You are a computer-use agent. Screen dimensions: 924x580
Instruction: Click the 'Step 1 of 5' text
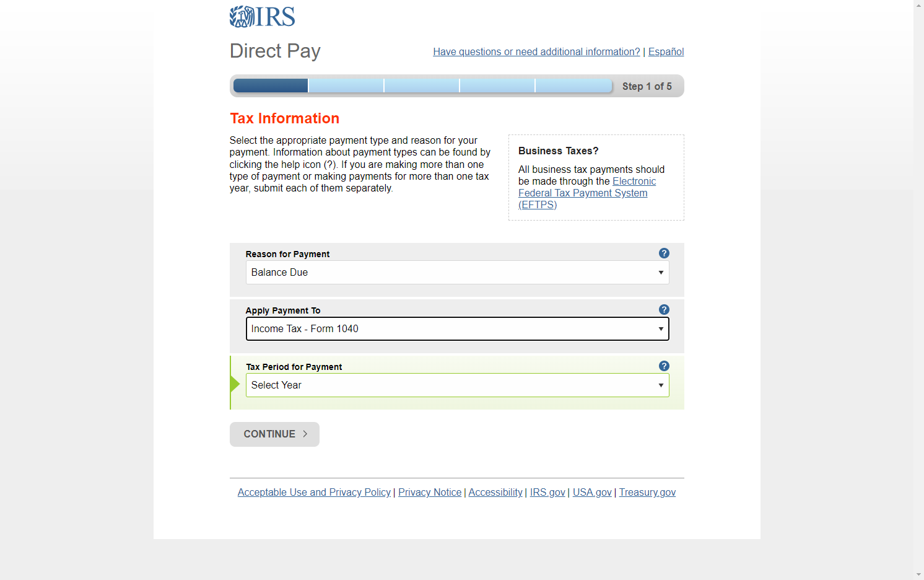[x=647, y=87]
